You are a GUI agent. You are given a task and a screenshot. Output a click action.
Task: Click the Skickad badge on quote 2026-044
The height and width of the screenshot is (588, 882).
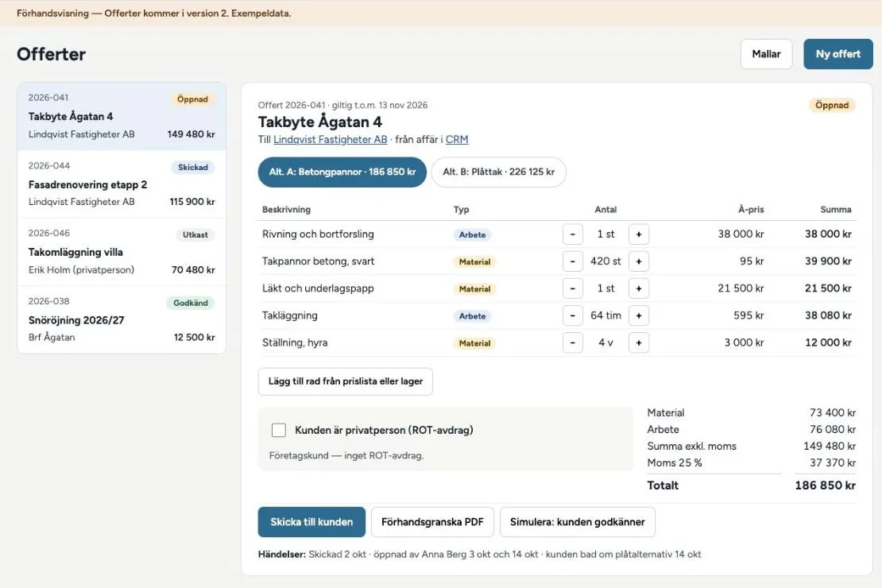click(193, 167)
